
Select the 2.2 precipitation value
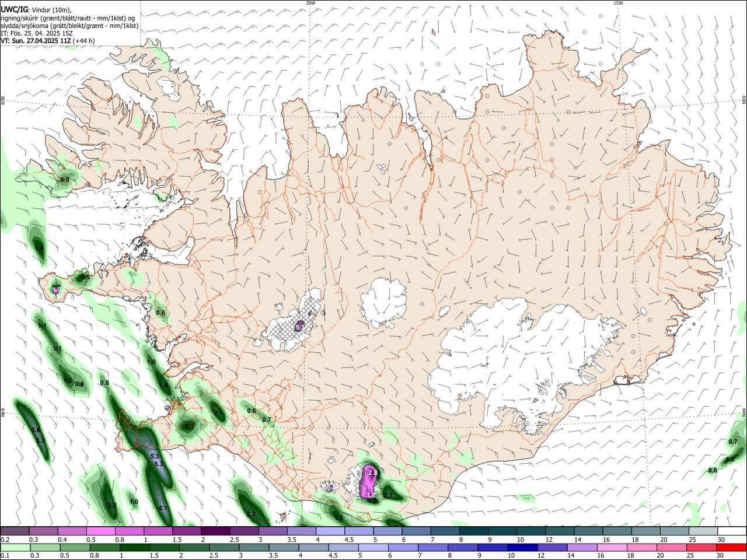pyautogui.click(x=251, y=514)
